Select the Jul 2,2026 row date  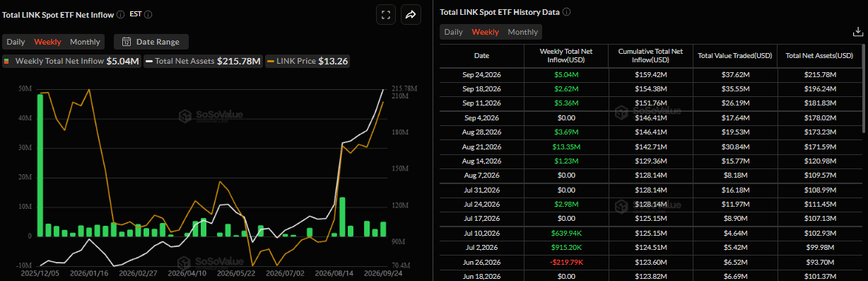(x=481, y=247)
